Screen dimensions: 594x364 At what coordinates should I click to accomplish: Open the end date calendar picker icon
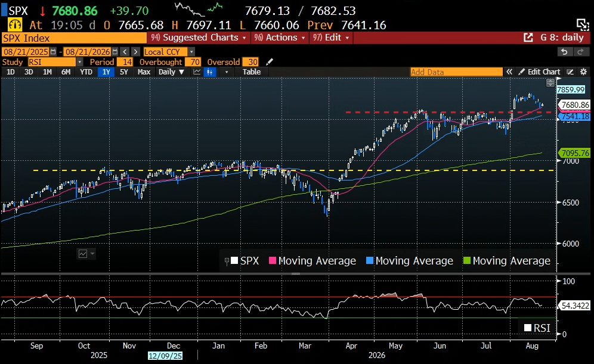(x=115, y=52)
